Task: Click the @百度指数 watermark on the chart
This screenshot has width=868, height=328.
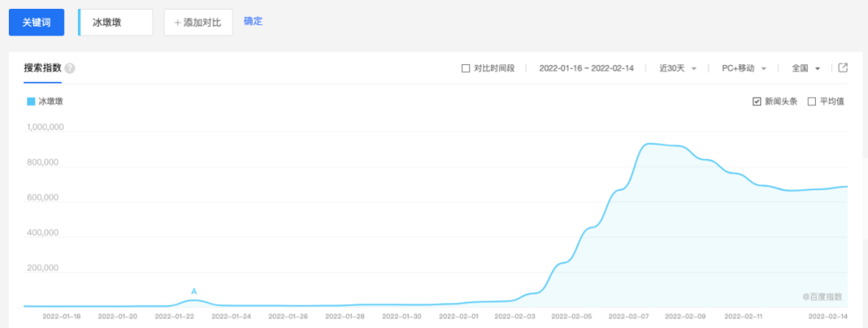Action: [821, 297]
